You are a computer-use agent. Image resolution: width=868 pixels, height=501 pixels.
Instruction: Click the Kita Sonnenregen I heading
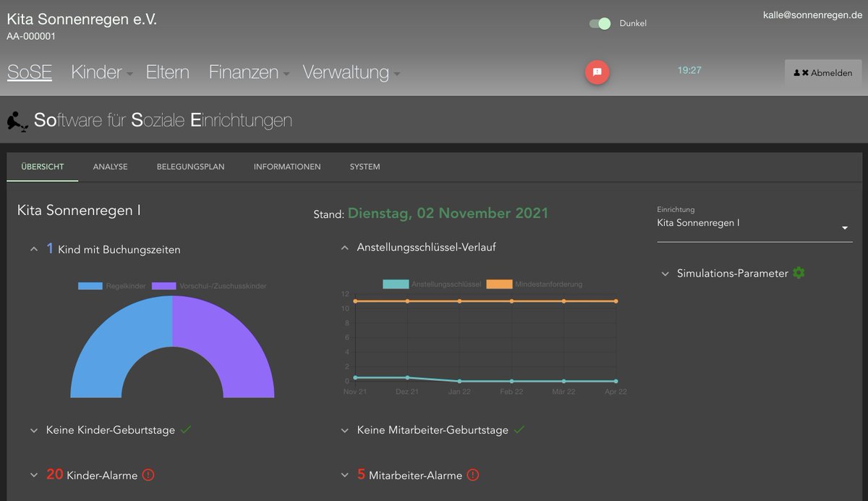click(x=79, y=211)
